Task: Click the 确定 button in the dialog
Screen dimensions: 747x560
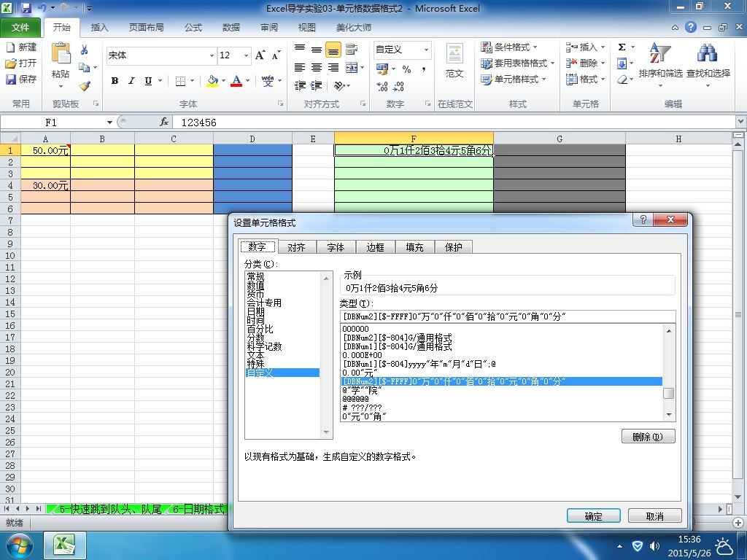Action: pos(594,516)
